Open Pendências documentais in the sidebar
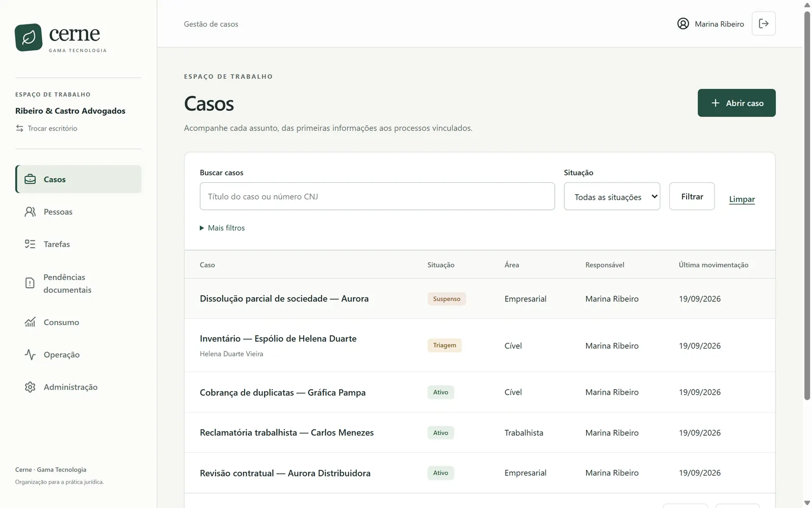 [x=78, y=283]
